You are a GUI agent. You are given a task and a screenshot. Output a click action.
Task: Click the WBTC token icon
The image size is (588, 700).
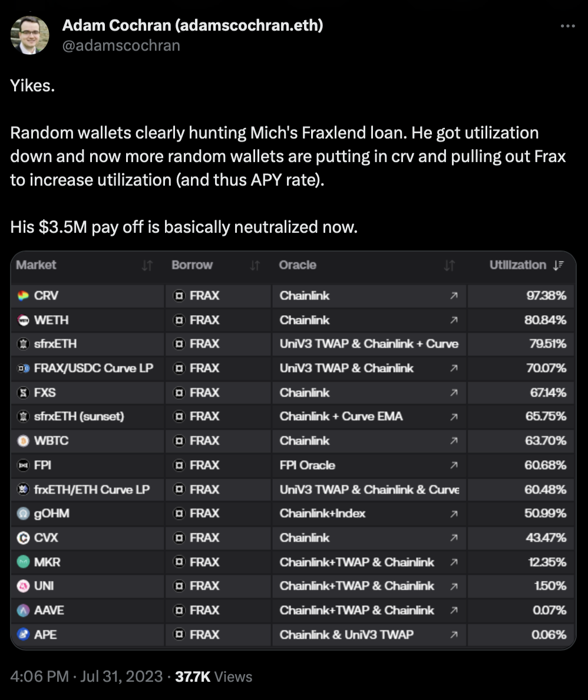point(23,441)
